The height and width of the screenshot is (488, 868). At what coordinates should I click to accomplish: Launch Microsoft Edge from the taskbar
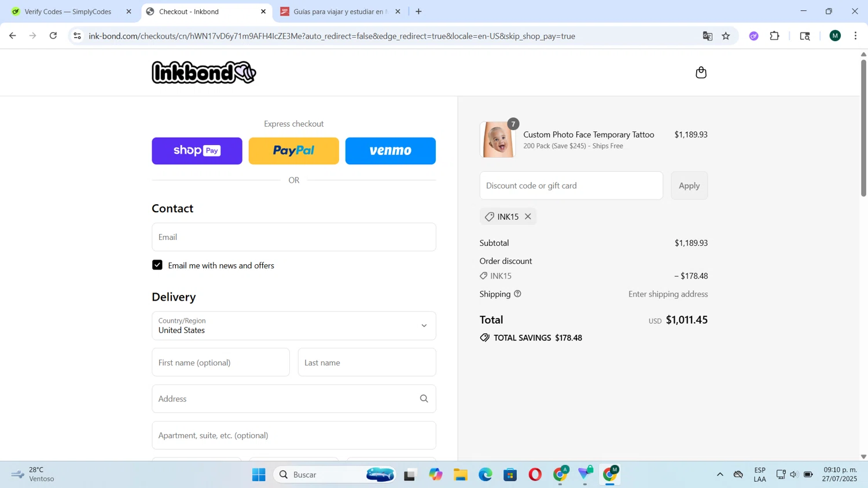(x=485, y=475)
